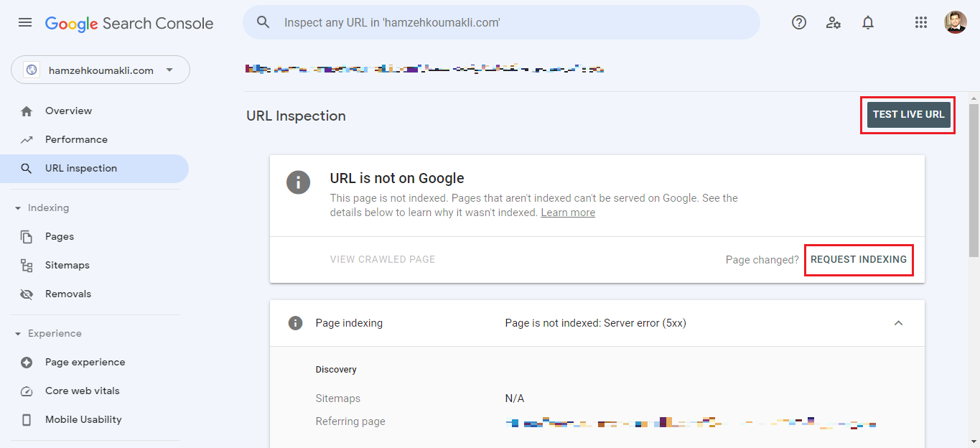Open the Sitemaps section
This screenshot has height=448, width=980.
pyautogui.click(x=67, y=265)
